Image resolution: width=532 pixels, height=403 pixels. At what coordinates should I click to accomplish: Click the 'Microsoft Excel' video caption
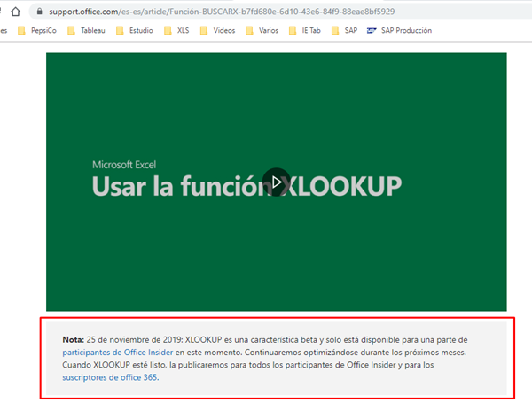[124, 165]
